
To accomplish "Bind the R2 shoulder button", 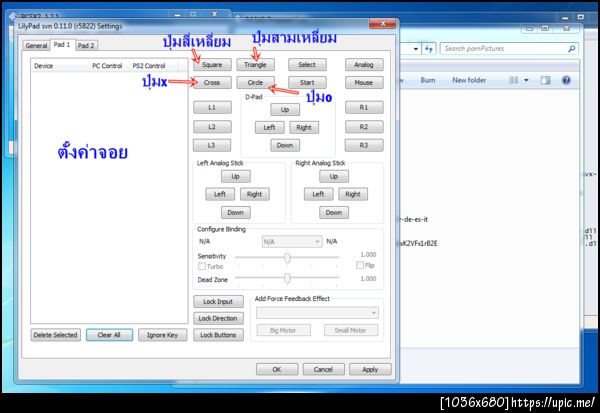I will click(364, 127).
